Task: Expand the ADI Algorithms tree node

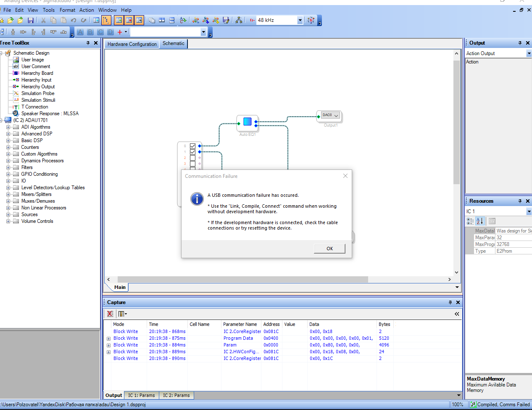Action: 8,127
